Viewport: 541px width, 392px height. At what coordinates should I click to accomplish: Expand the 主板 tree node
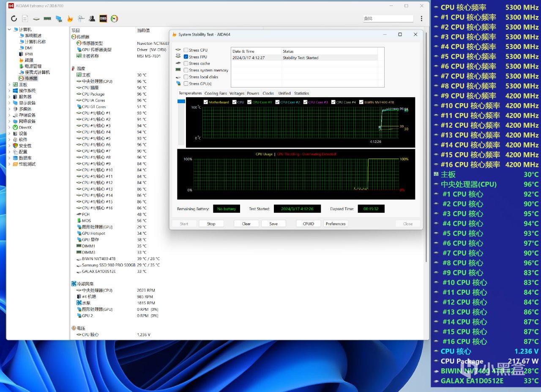point(10,85)
